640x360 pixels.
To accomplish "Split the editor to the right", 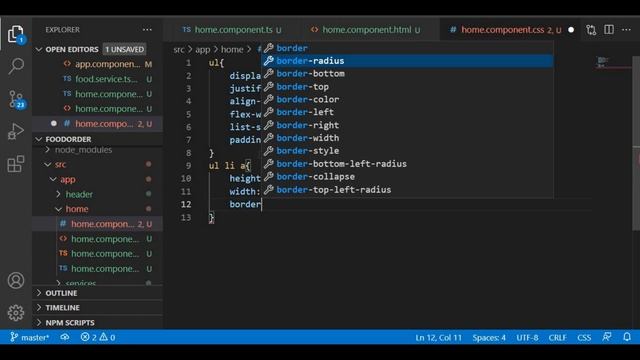I will pos(609,29).
